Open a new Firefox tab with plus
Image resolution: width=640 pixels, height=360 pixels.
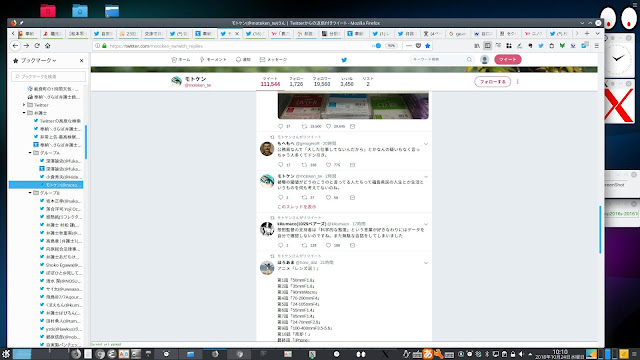click(587, 33)
